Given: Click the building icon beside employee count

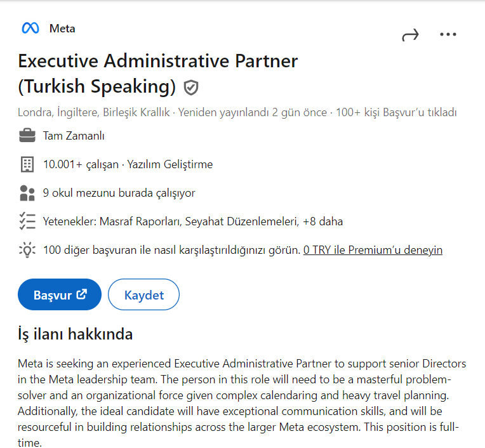Looking at the screenshot, I should point(27,164).
